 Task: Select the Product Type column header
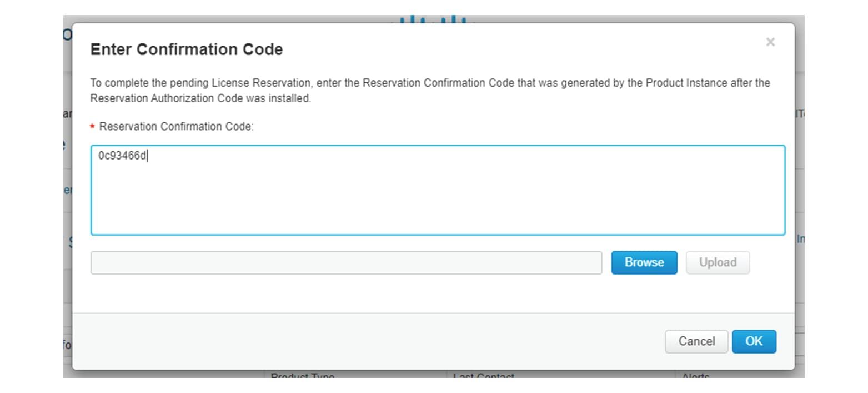(x=302, y=376)
